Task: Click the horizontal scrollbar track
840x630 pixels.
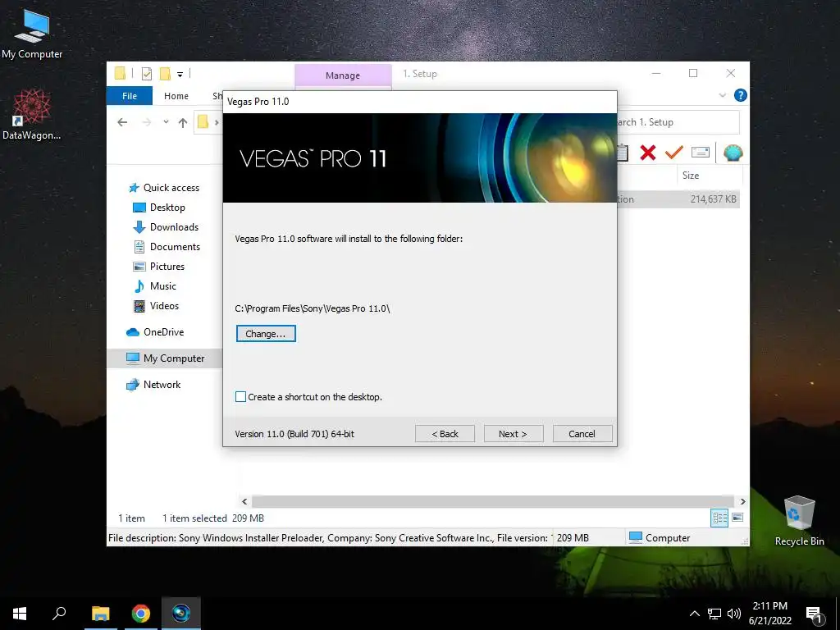Action: pos(493,501)
